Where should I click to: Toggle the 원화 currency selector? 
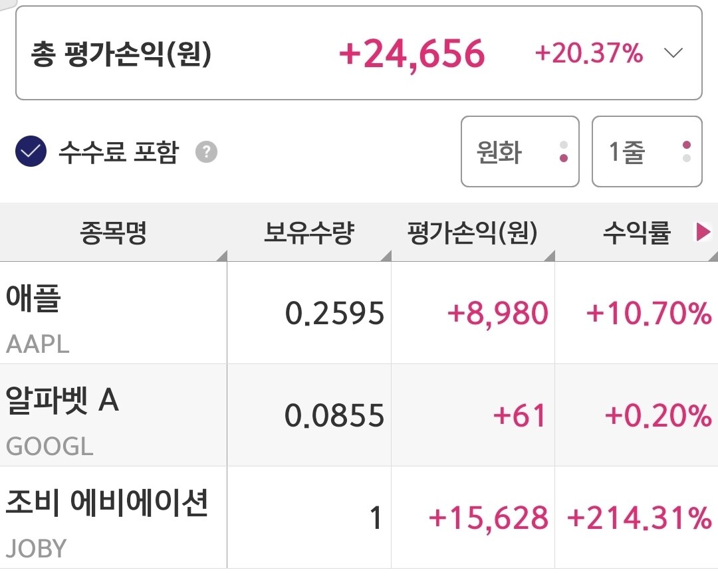click(x=520, y=151)
